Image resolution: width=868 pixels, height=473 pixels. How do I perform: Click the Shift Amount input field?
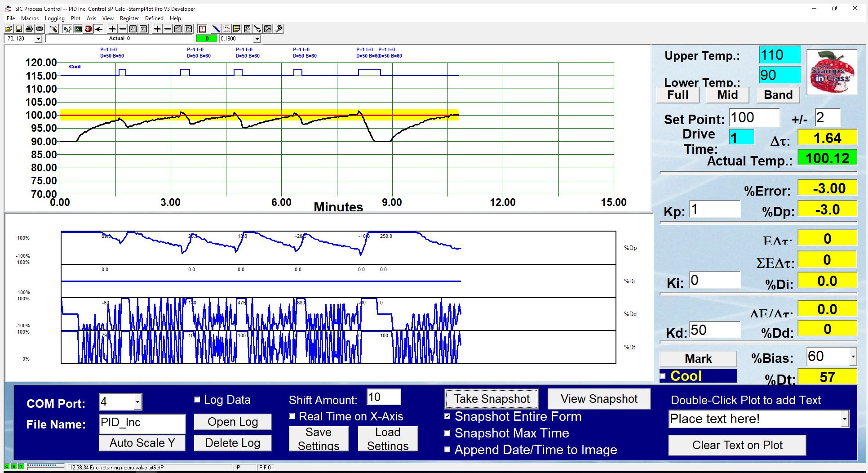[384, 397]
